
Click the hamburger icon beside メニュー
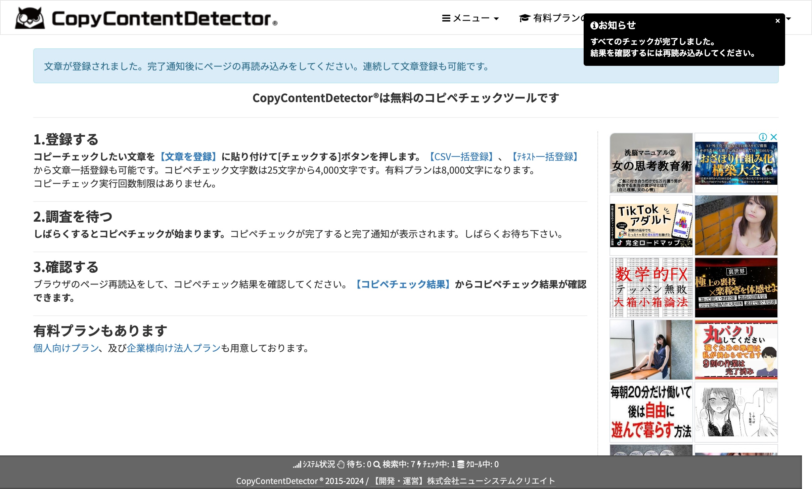[446, 18]
